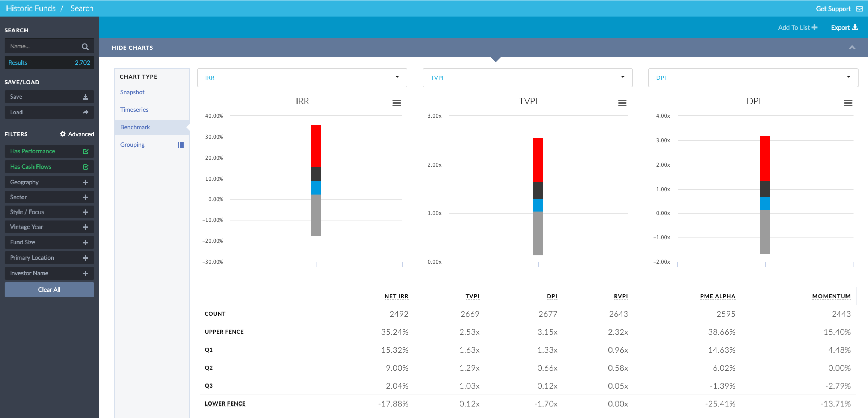This screenshot has width=868, height=418.
Task: Click the Save download icon
Action: 86,97
